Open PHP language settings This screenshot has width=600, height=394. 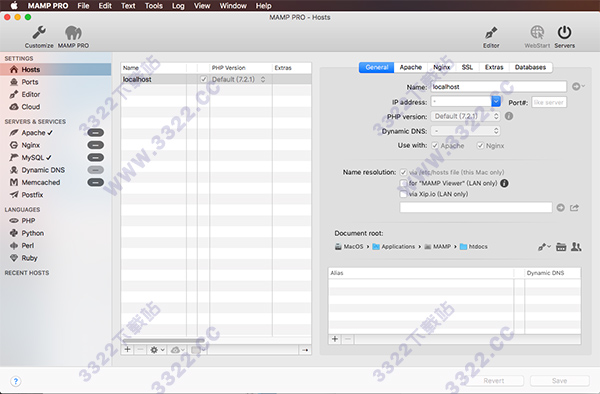click(x=28, y=221)
